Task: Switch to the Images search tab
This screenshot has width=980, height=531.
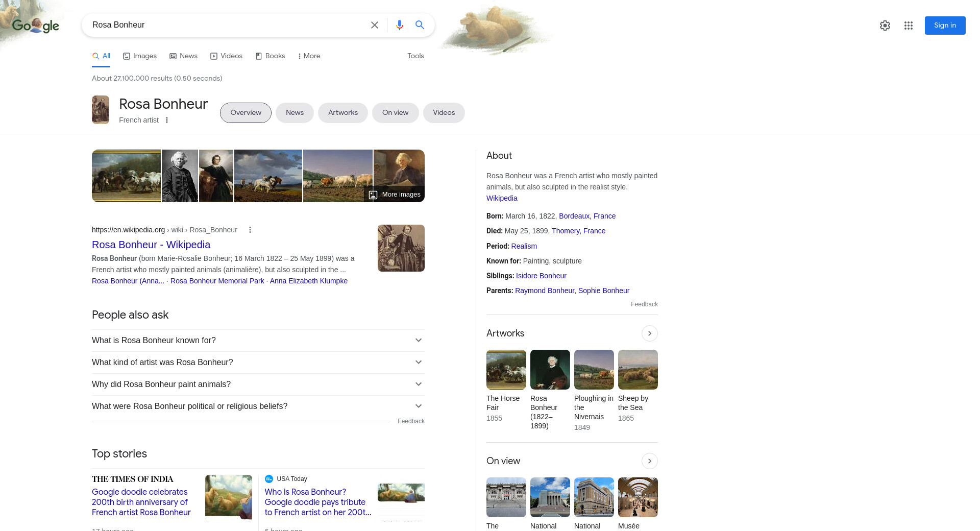Action: click(x=140, y=56)
